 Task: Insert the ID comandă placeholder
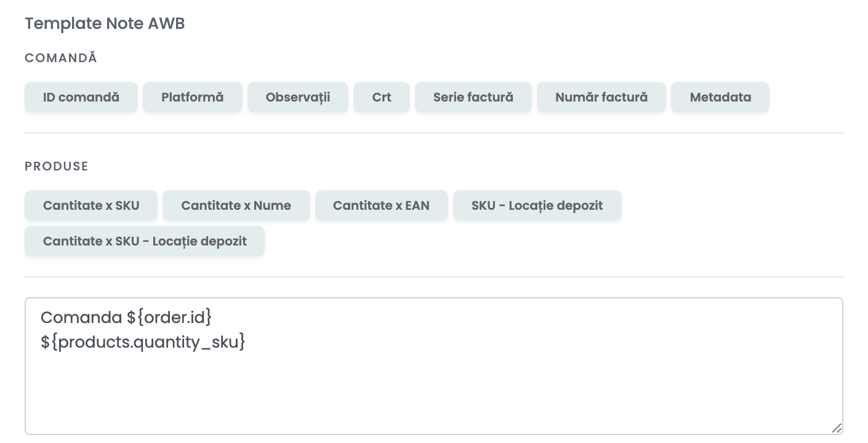click(x=81, y=97)
